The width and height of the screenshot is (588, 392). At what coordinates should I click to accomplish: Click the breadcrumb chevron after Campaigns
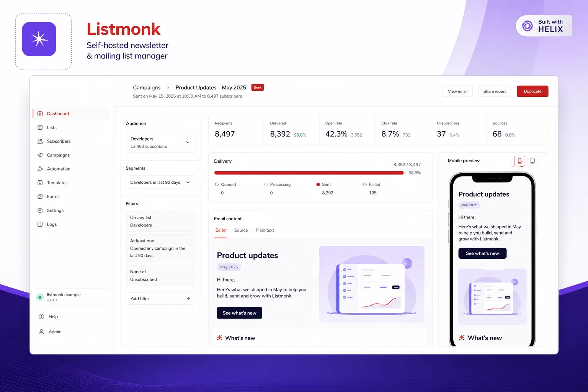coord(168,88)
